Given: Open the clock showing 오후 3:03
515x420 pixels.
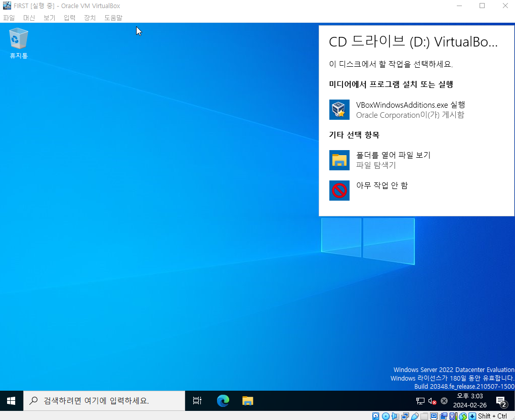Looking at the screenshot, I should (x=469, y=401).
